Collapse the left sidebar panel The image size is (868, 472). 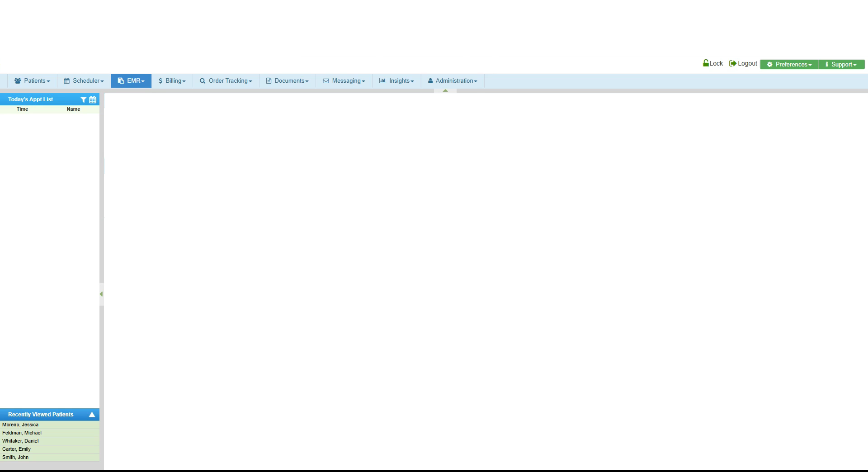(101, 294)
